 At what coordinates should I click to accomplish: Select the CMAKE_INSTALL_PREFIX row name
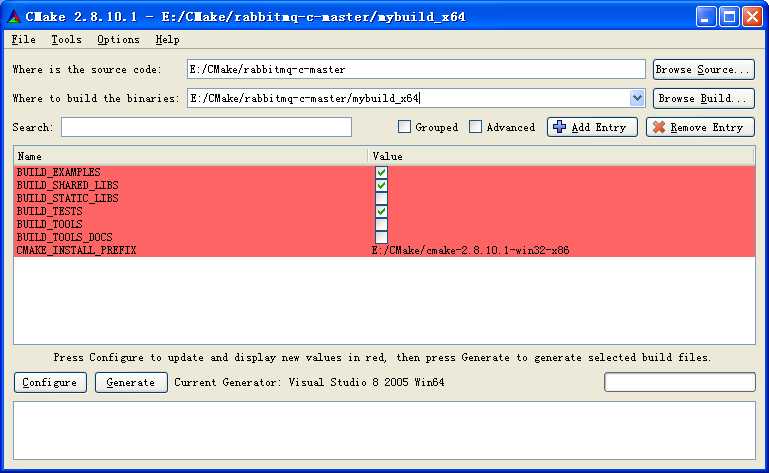[76, 250]
